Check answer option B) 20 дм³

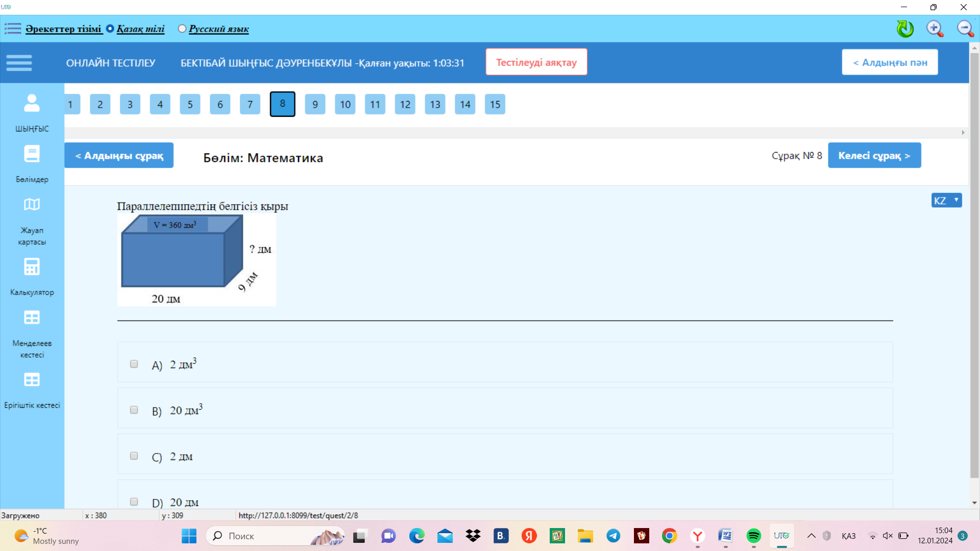tap(134, 410)
